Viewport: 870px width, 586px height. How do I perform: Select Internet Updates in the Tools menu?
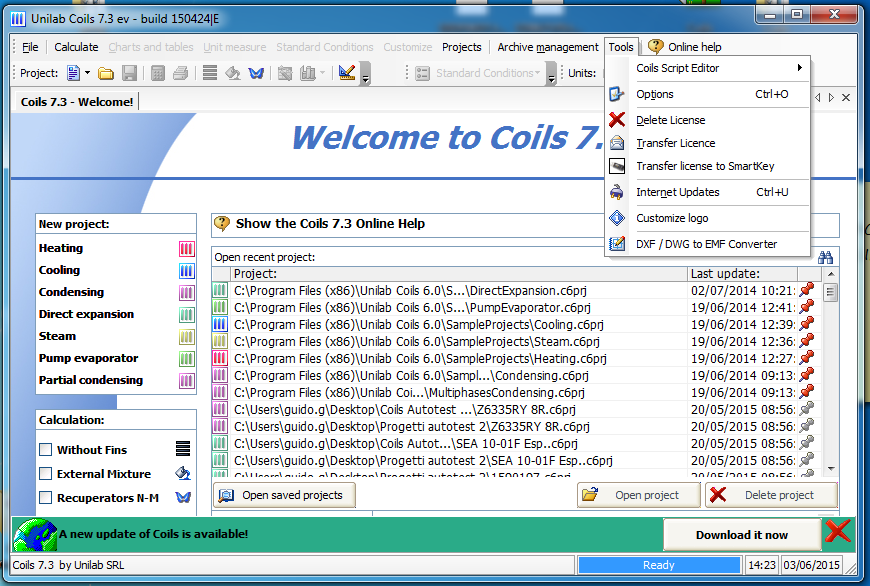pyautogui.click(x=707, y=192)
